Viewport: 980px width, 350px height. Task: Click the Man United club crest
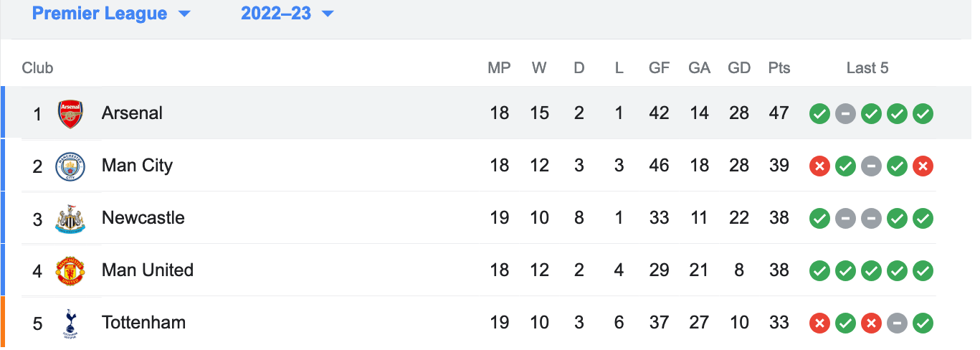[x=70, y=270]
